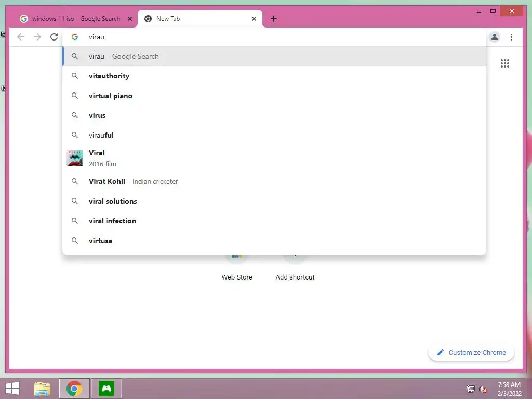Close the New Tab tab
Screen dimensions: 532x399
[254, 19]
